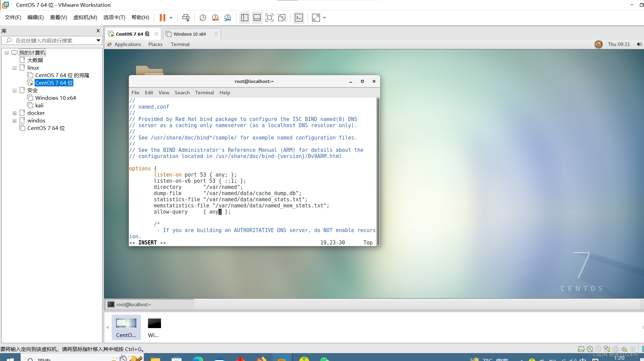Toggle the thumbnail bar visibility
This screenshot has height=361, width=644.
[257, 17]
